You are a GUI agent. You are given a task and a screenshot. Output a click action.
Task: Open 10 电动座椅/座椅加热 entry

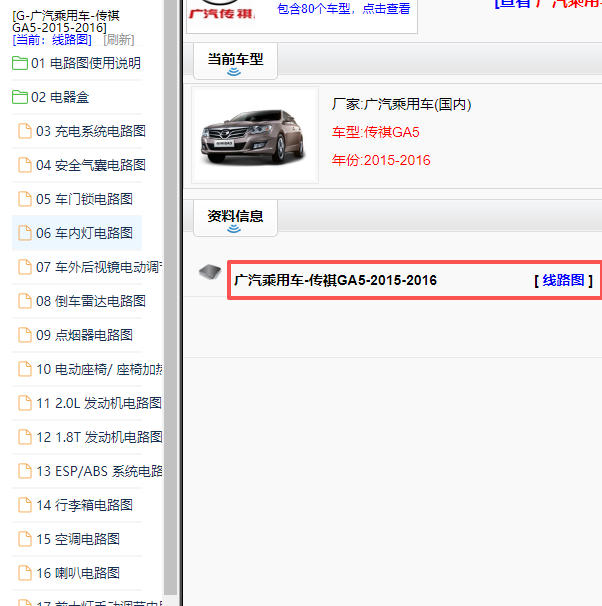[99, 369]
